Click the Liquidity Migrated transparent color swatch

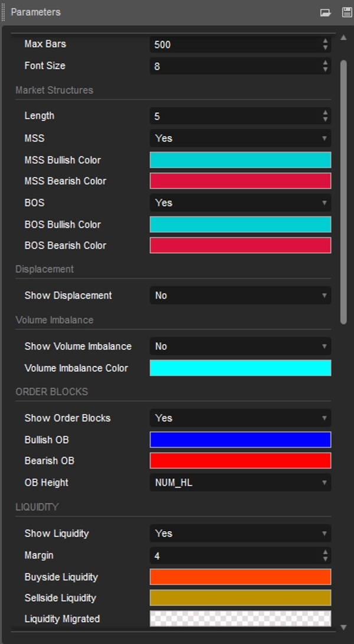point(240,619)
